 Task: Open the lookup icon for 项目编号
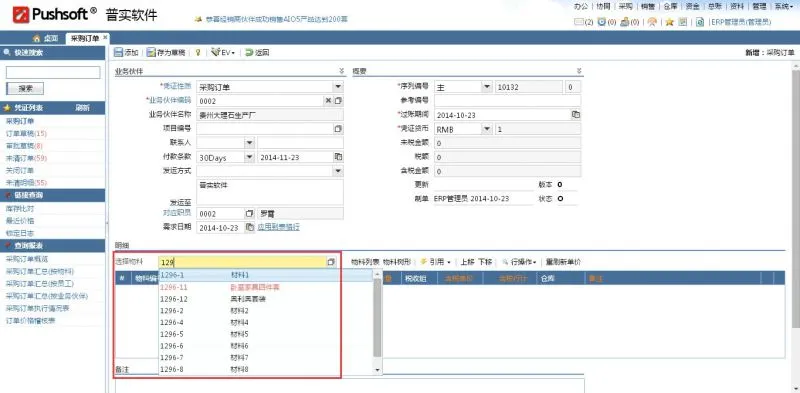pos(338,129)
